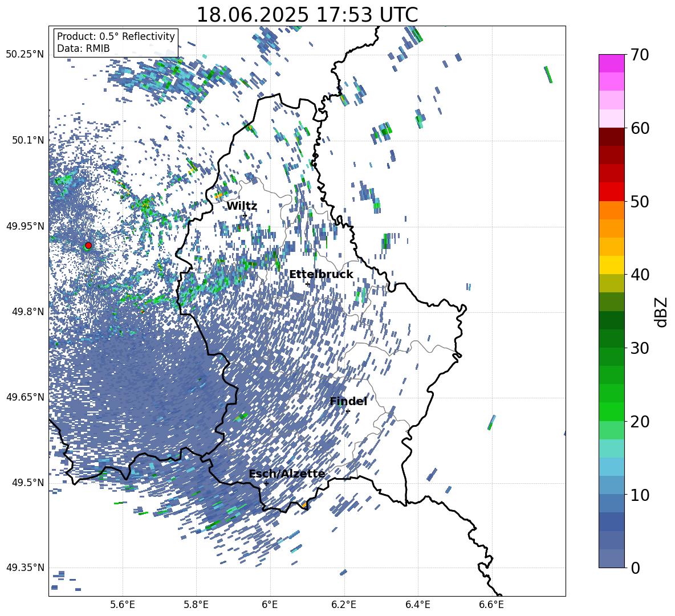The image size is (675, 616).
Task: Click the 49.8°N latitude label
Action: click(x=28, y=312)
